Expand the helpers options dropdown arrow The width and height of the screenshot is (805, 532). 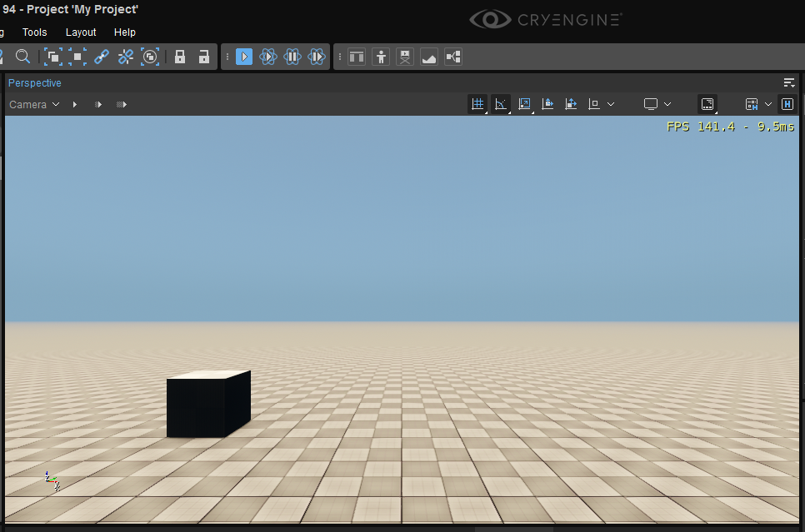[768, 104]
